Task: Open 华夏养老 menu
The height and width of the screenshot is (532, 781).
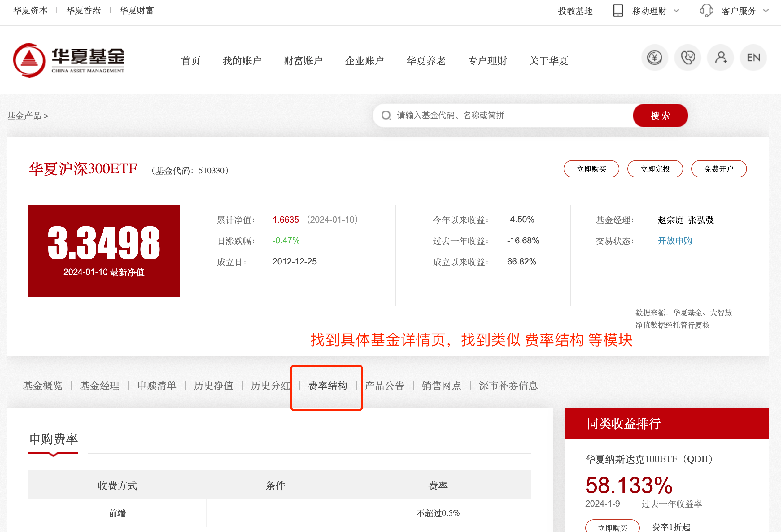Action: click(x=426, y=61)
